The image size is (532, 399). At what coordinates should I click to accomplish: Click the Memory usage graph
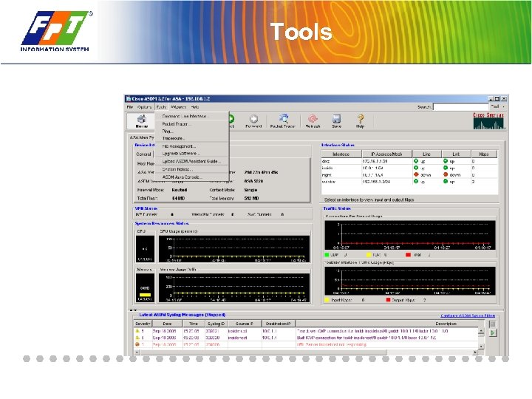pyautogui.click(x=234, y=287)
